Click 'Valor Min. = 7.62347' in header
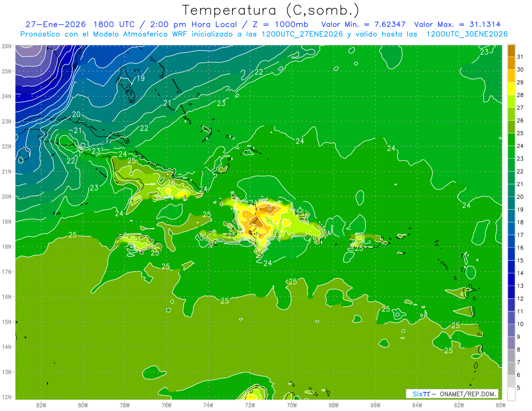The height and width of the screenshot is (411, 532). pos(364,24)
